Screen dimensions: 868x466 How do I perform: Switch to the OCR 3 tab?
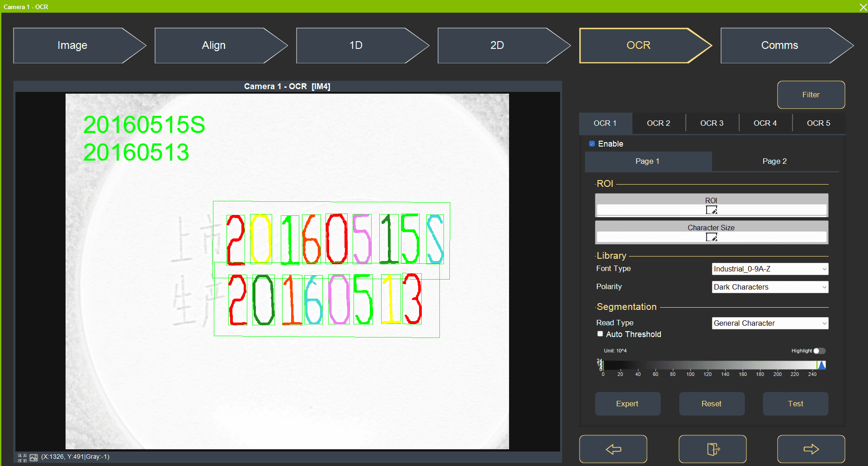[x=712, y=123]
